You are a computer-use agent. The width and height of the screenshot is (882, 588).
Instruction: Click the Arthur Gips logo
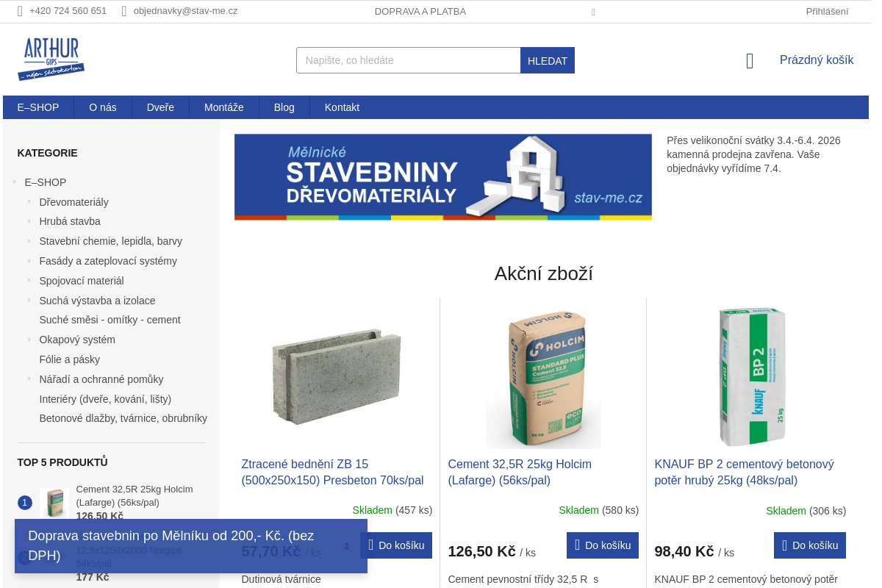point(51,59)
